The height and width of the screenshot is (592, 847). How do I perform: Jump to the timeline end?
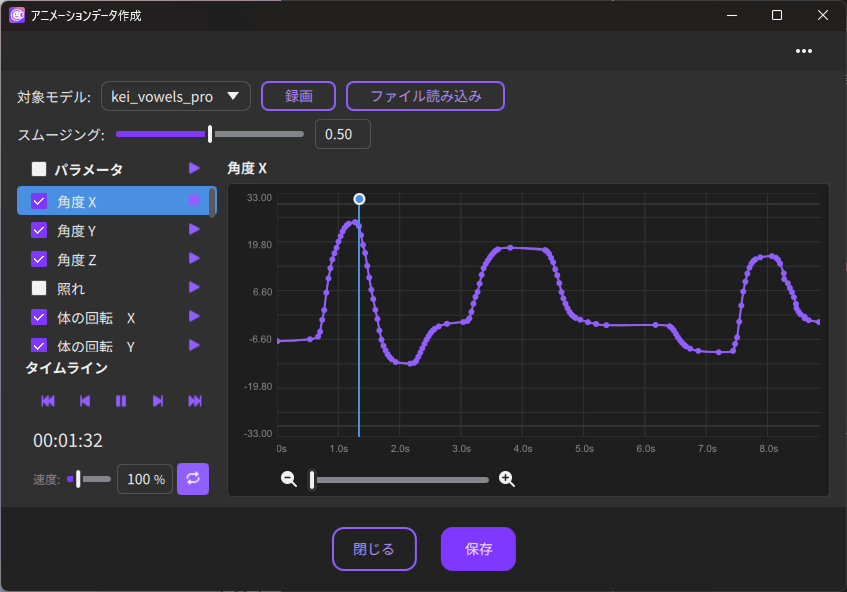[195, 401]
